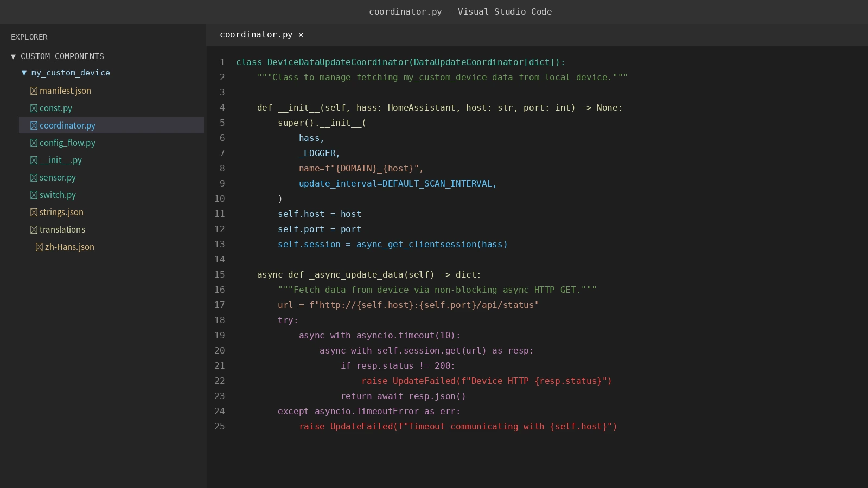
Task: Click the strings.json file icon
Action: [x=34, y=213]
